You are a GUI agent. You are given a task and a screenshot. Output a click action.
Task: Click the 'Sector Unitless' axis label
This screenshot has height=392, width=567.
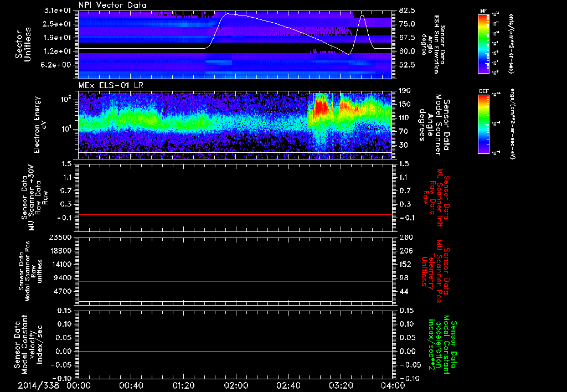(x=23, y=44)
